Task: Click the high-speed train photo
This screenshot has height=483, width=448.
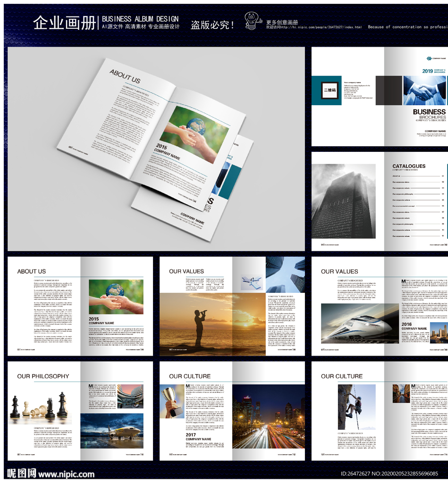Action: tap(360, 324)
